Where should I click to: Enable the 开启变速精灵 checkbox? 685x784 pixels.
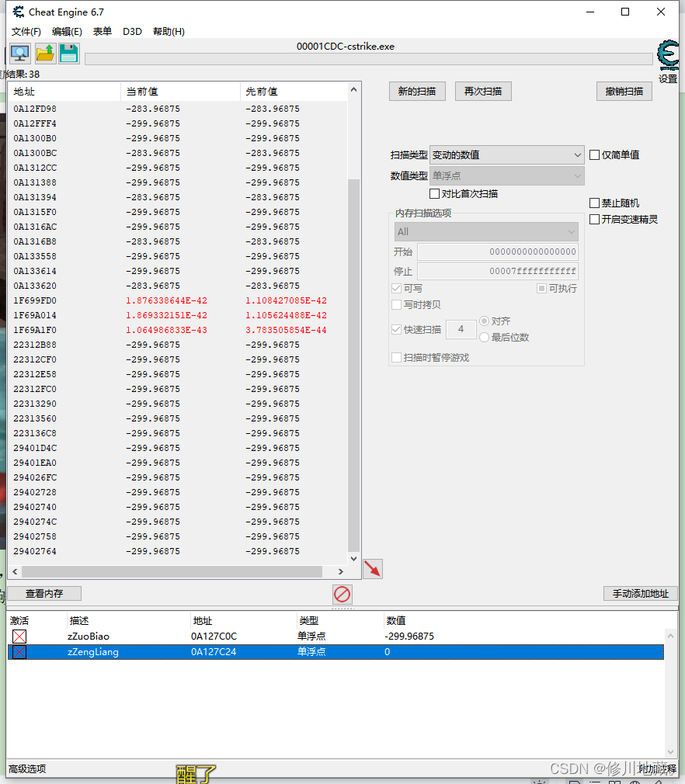[x=594, y=220]
